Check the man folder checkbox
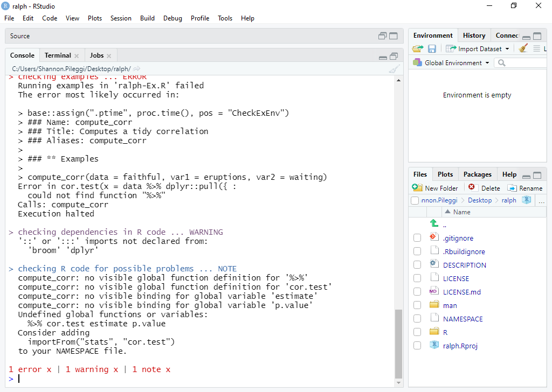552x392 pixels. [x=417, y=305]
